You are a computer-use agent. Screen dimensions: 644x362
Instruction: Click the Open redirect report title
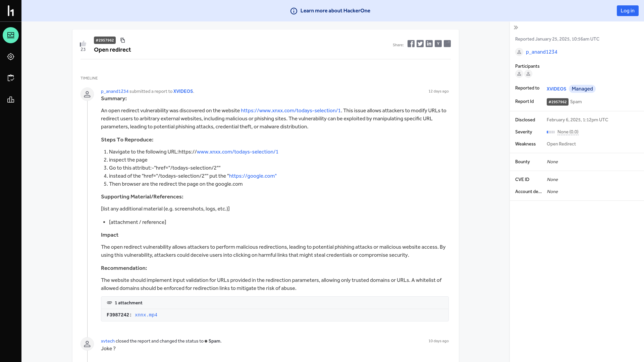click(x=112, y=50)
